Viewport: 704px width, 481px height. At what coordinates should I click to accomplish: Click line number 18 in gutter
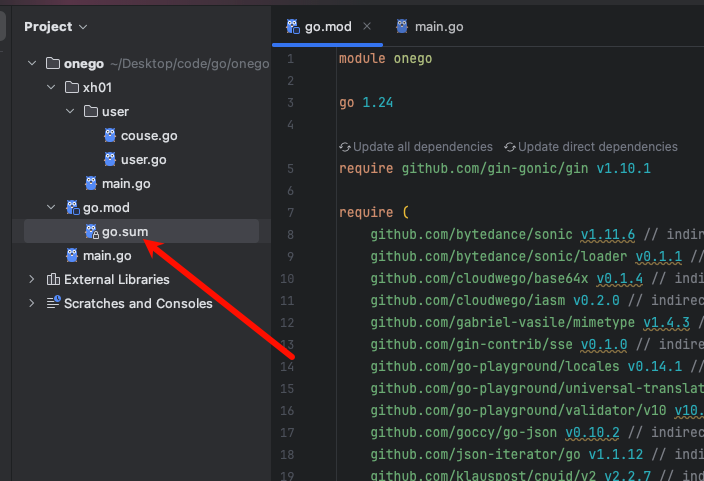(x=287, y=455)
